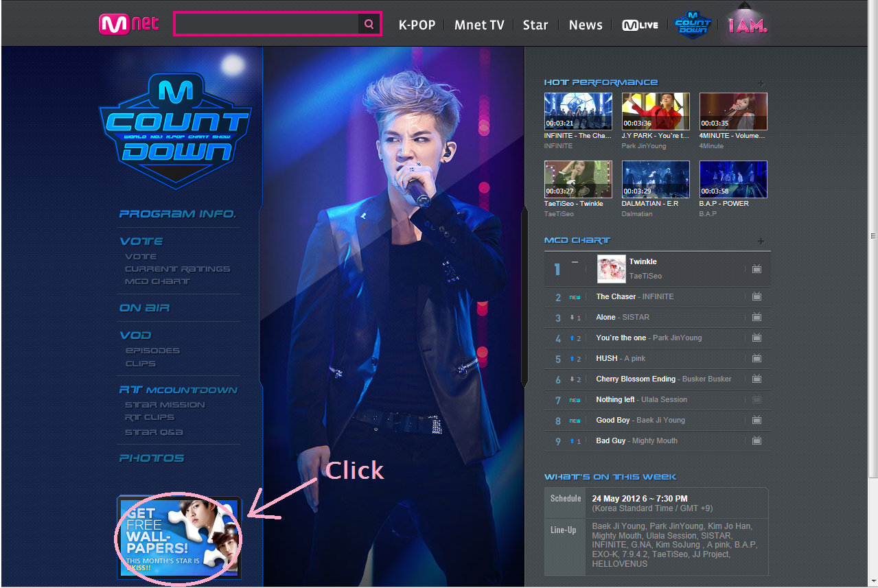The image size is (878, 588).
Task: Click TV icon for You're the one row
Action: click(x=756, y=338)
